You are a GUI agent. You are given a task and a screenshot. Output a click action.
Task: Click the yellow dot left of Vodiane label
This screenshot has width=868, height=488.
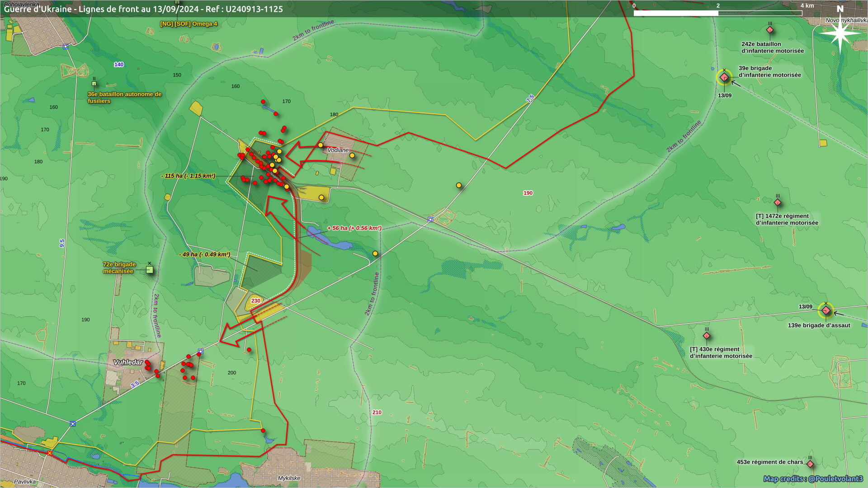pos(321,145)
